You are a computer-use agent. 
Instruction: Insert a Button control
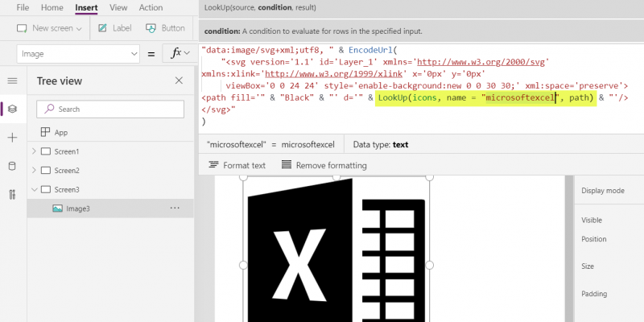(165, 28)
